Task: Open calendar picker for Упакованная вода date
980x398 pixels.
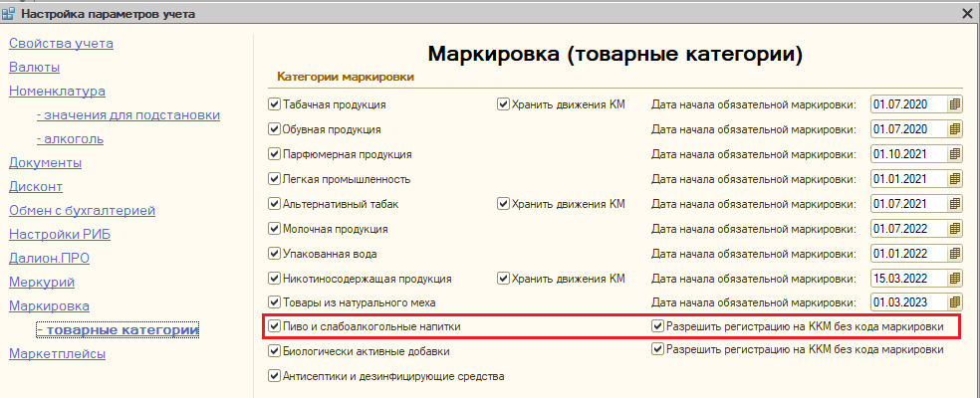Action: click(x=955, y=254)
